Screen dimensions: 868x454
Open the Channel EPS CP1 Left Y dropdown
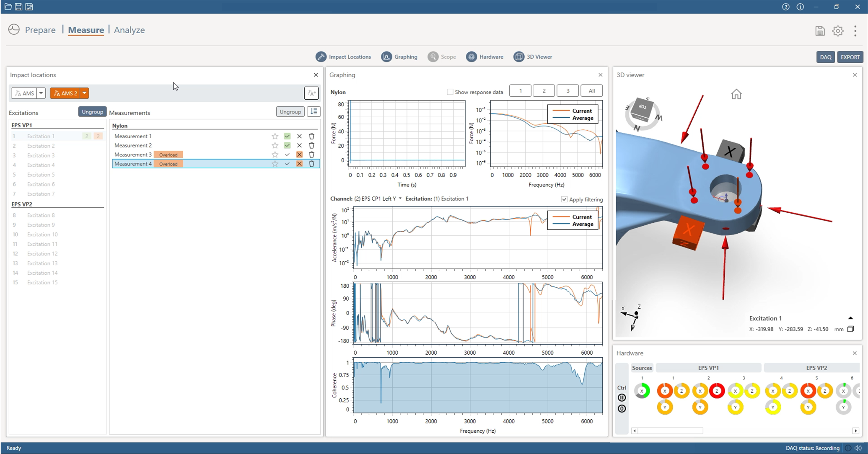click(x=400, y=199)
